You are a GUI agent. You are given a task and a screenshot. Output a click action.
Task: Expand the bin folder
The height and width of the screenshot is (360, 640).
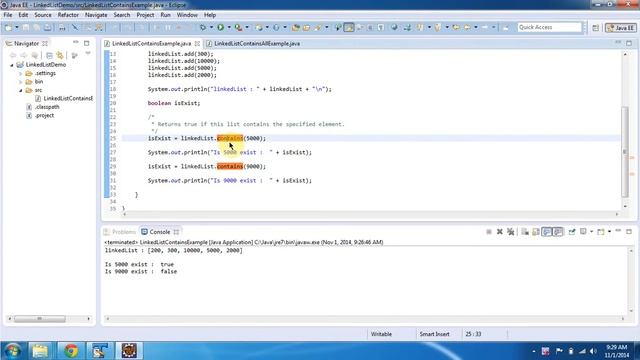pyautogui.click(x=20, y=82)
